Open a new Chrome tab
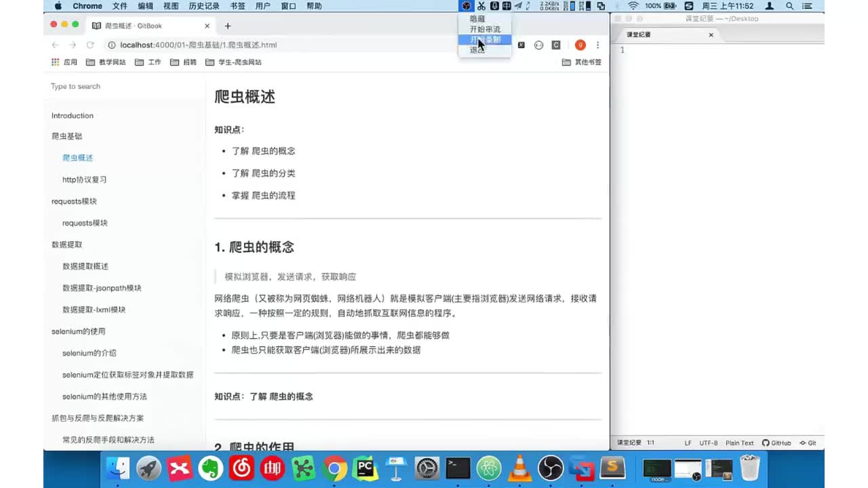 click(x=228, y=26)
